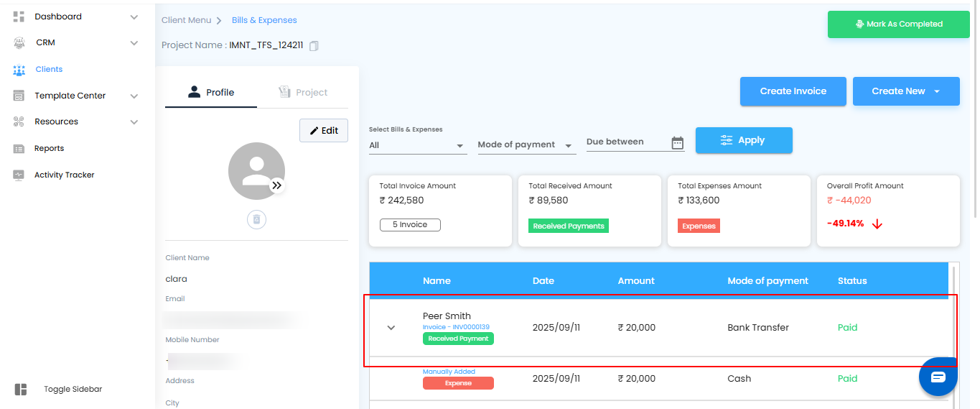Expand the Peer Smith invoice row
The image size is (980, 409).
tap(391, 328)
